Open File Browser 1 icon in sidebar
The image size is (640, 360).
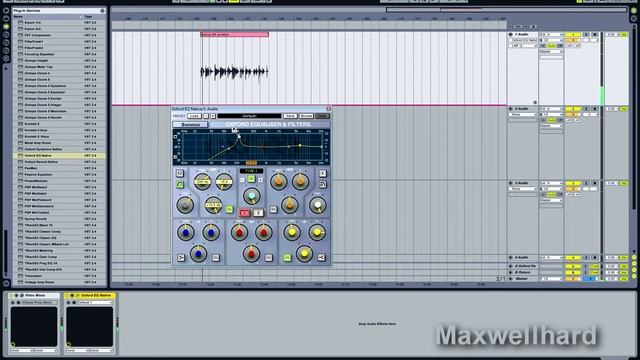click(x=6, y=35)
